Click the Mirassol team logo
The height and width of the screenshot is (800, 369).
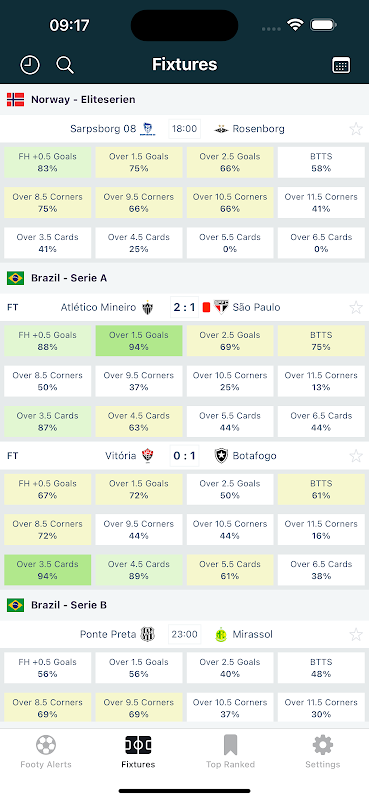pyautogui.click(x=221, y=634)
